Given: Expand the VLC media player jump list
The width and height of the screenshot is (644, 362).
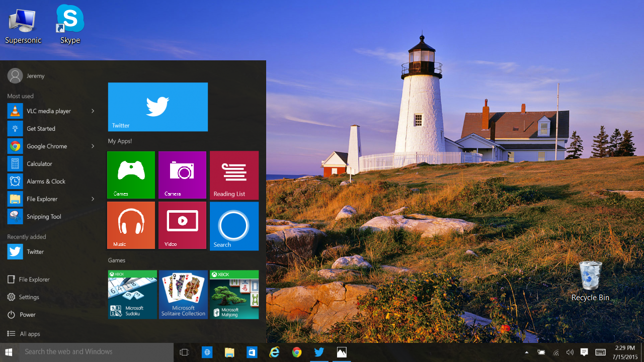Looking at the screenshot, I should point(92,111).
